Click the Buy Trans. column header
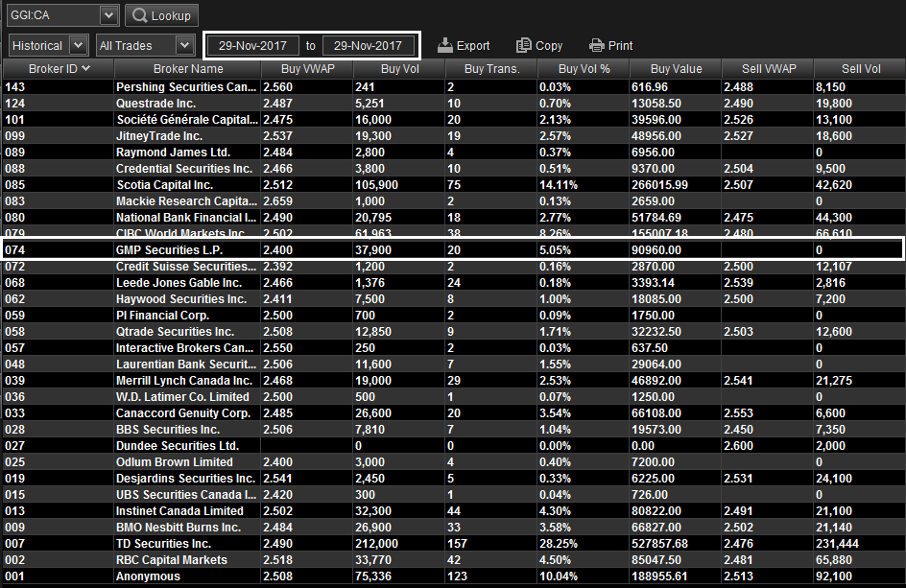 (x=491, y=69)
